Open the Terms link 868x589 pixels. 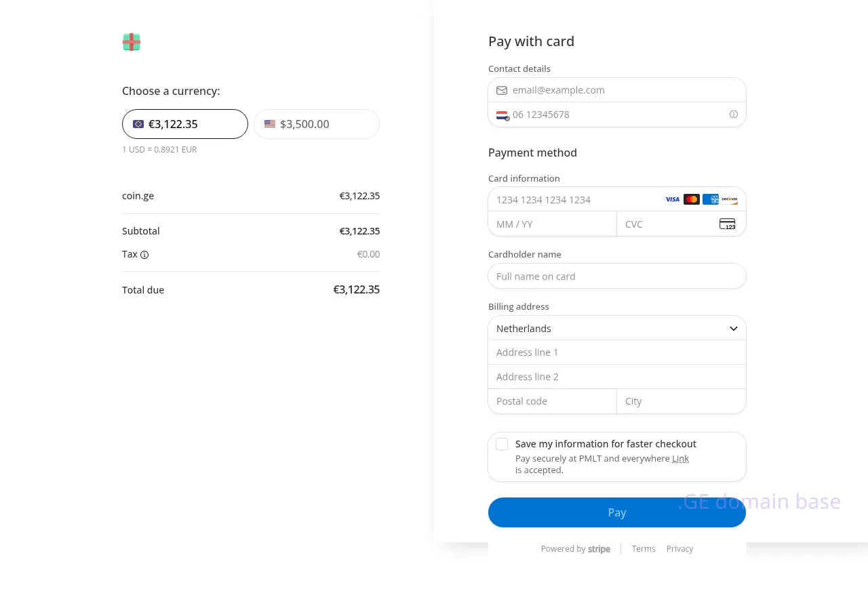pyautogui.click(x=643, y=549)
